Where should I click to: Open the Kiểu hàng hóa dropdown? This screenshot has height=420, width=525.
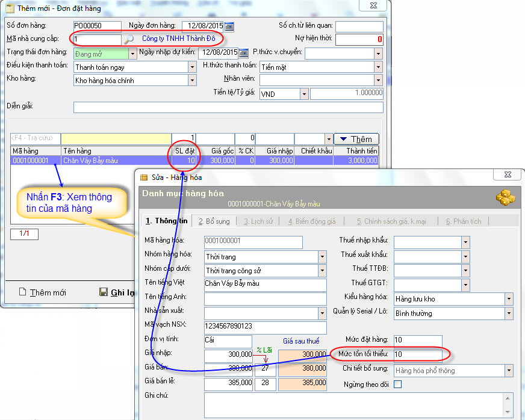pyautogui.click(x=509, y=299)
